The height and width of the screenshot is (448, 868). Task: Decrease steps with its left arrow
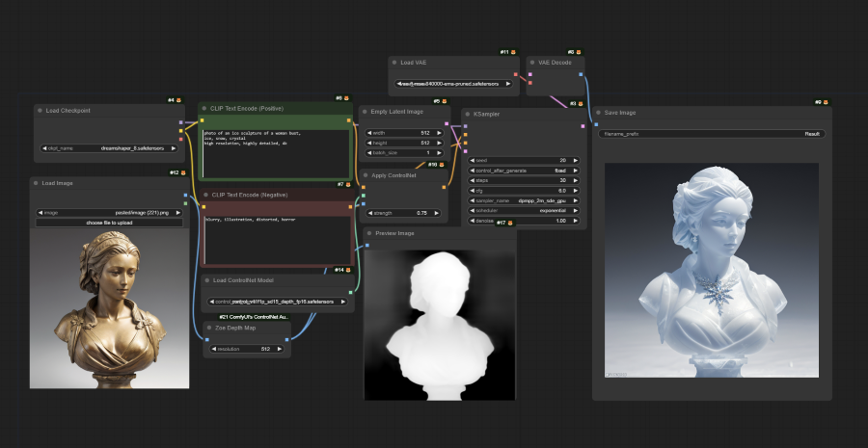(x=473, y=180)
